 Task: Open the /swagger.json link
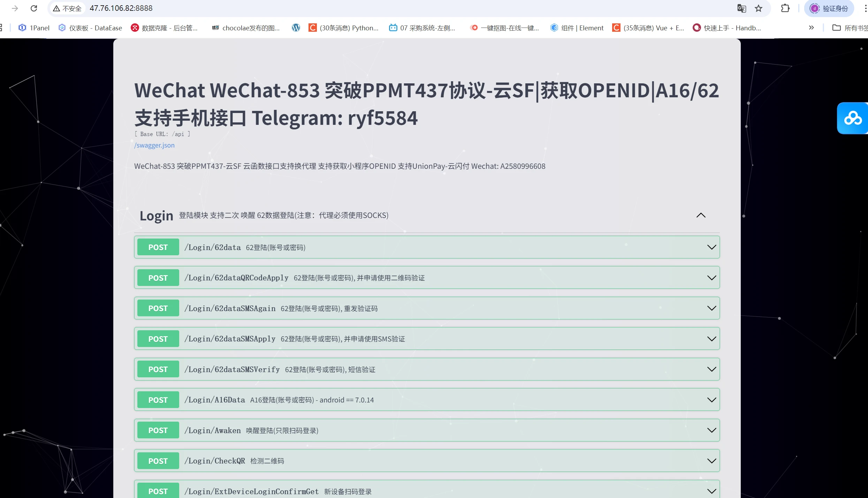(x=154, y=145)
